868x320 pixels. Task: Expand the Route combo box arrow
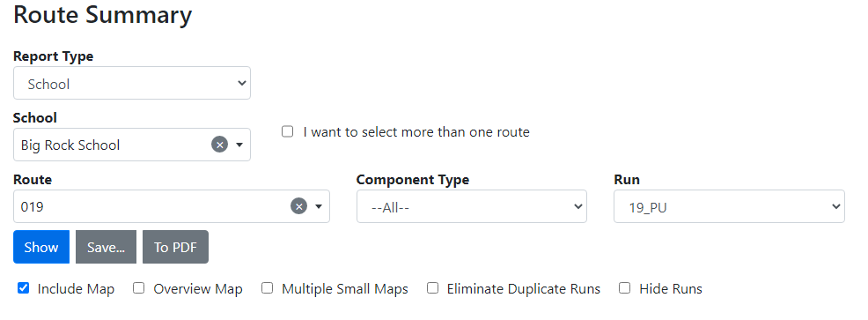[319, 207]
